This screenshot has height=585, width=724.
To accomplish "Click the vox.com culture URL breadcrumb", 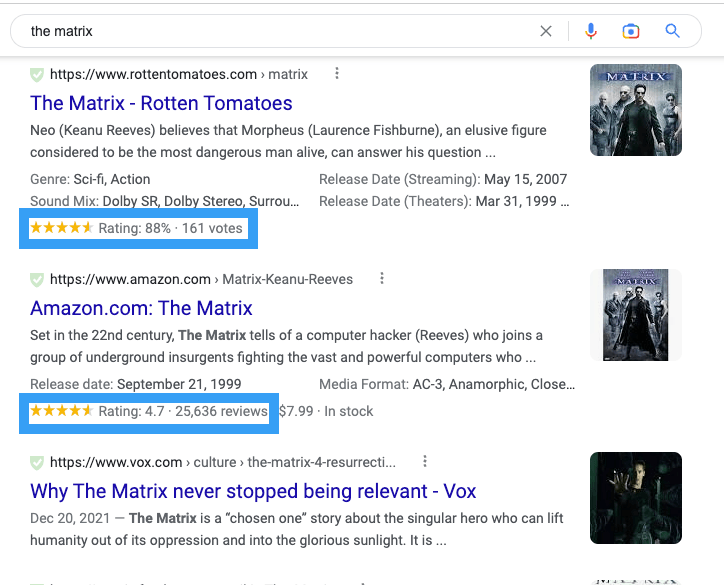I will click(x=223, y=462).
